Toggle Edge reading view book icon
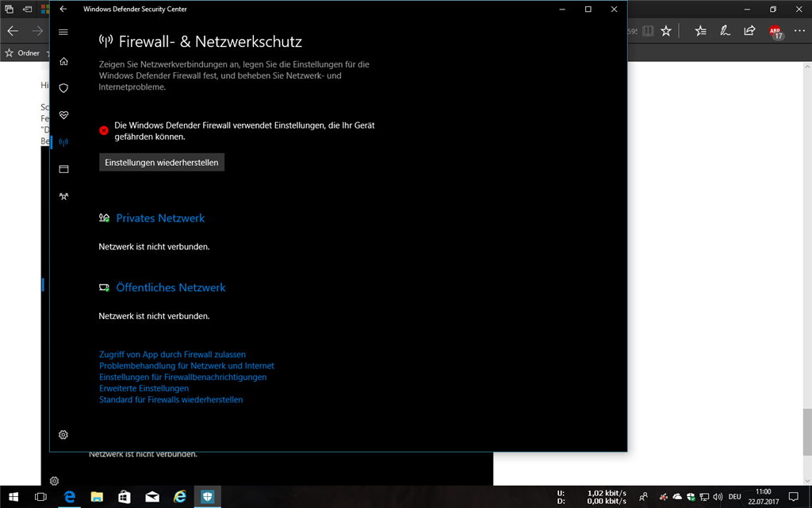Viewport: 812px width, 508px height. pyautogui.click(x=648, y=31)
